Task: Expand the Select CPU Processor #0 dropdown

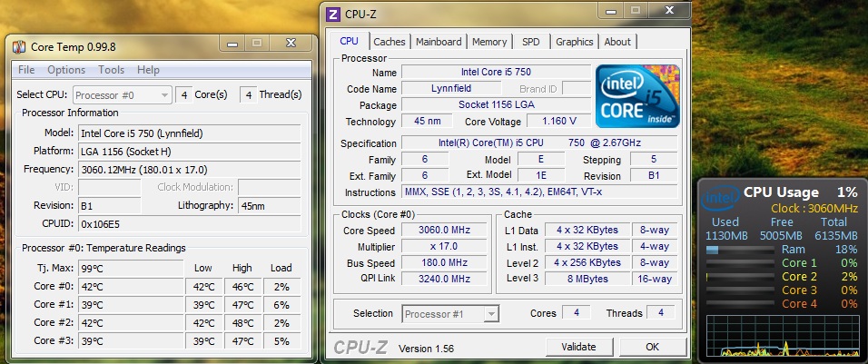Action: click(123, 95)
